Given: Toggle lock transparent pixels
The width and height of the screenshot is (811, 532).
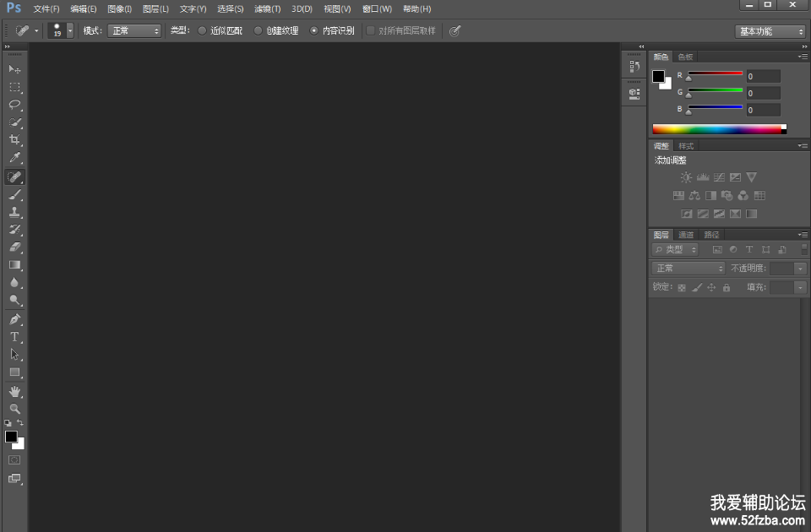Looking at the screenshot, I should (682, 288).
